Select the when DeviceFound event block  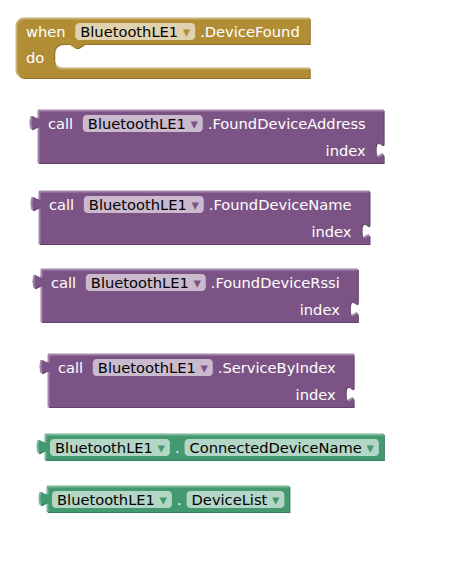click(x=47, y=32)
